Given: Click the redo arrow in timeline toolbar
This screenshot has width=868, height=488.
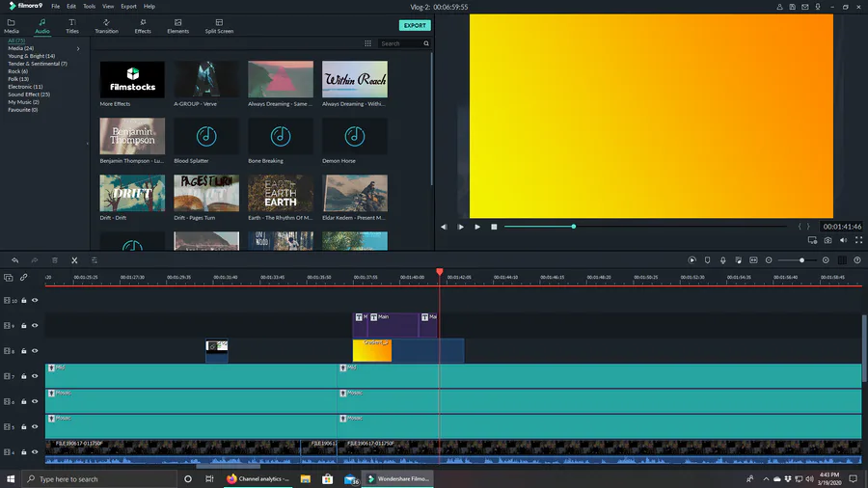Looking at the screenshot, I should click(x=35, y=260).
